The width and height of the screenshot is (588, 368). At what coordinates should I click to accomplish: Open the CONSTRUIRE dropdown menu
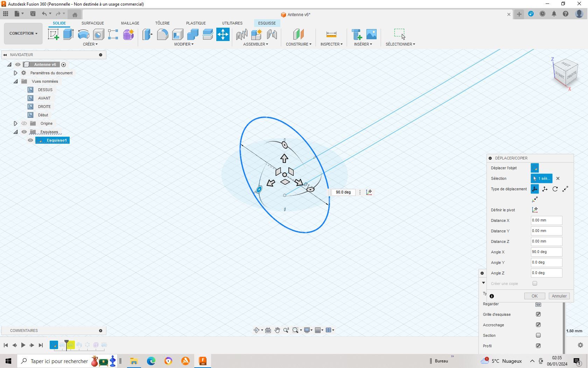pyautogui.click(x=299, y=44)
